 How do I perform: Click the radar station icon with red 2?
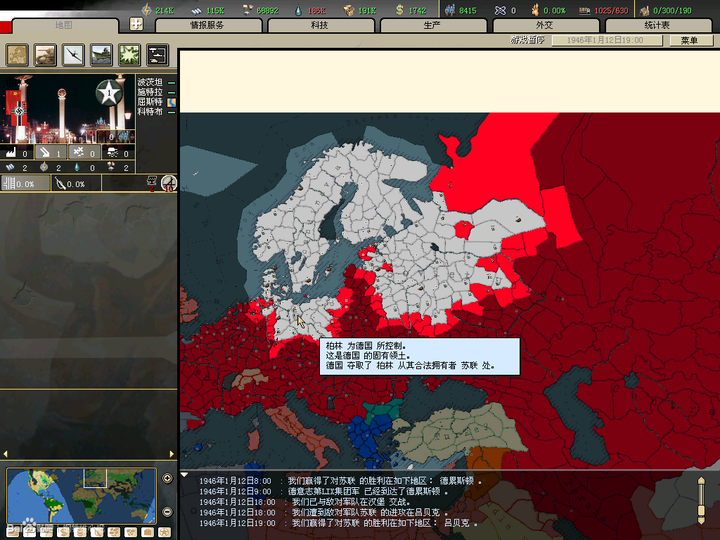tap(152, 182)
